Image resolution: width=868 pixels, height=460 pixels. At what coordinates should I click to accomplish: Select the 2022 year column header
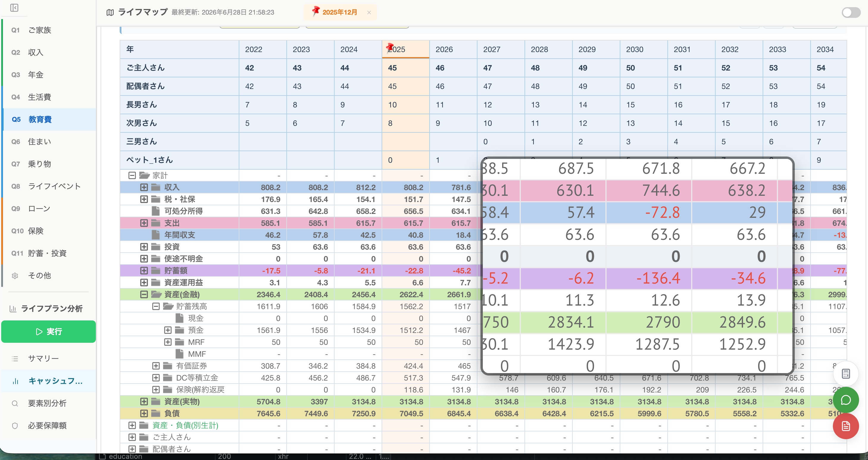tap(263, 49)
